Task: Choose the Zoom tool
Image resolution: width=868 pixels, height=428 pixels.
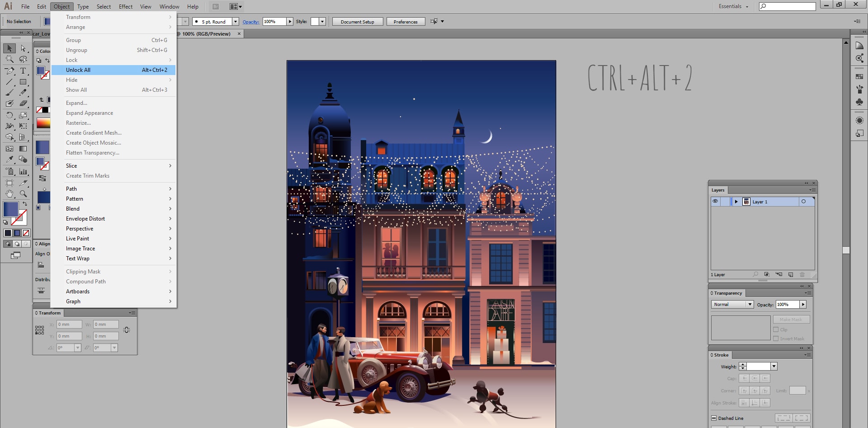Action: point(23,193)
